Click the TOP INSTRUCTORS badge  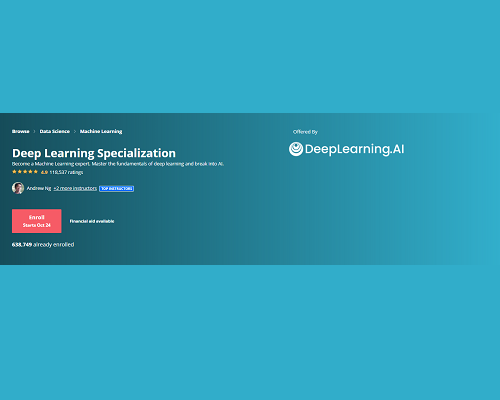coord(117,189)
